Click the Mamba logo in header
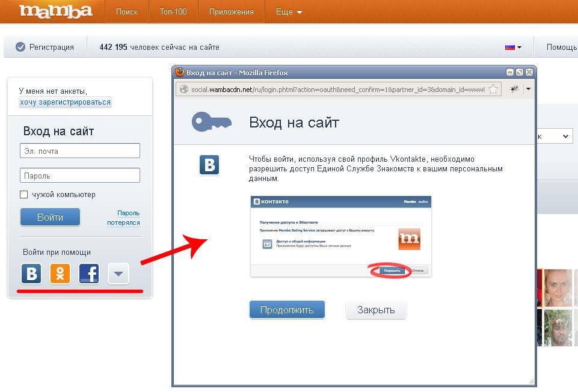Viewport: 578px width, 392px height. click(55, 11)
